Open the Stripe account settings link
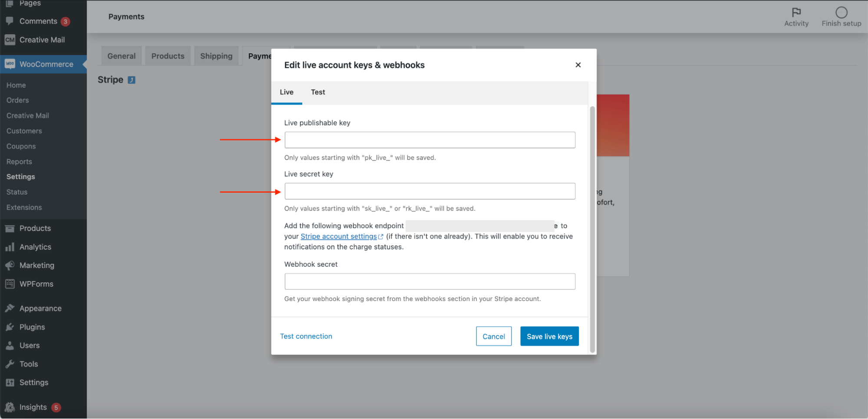 pos(339,236)
